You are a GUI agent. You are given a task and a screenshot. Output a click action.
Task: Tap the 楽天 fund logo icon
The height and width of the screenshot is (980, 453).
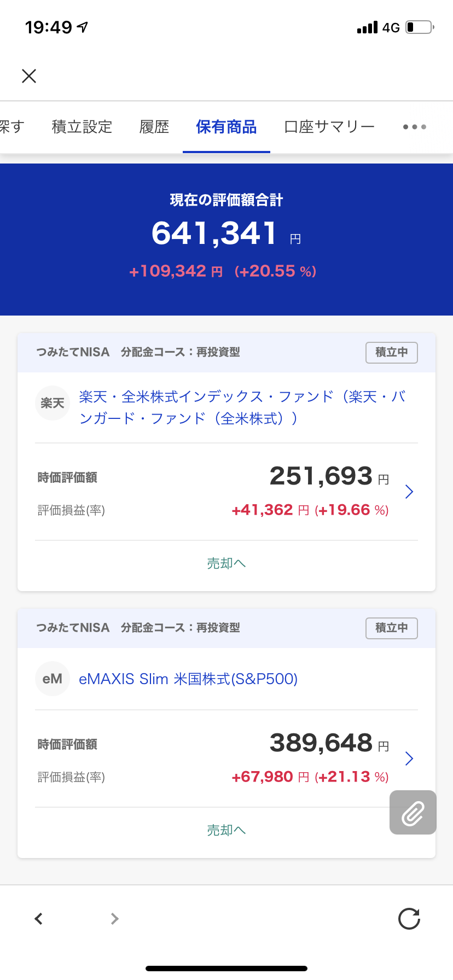(x=53, y=404)
